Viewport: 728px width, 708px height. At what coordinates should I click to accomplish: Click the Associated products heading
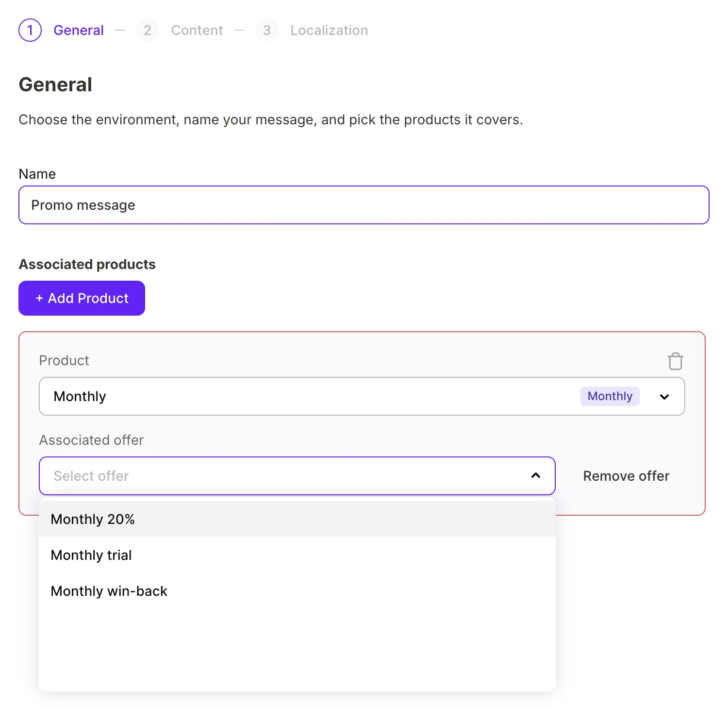87,264
